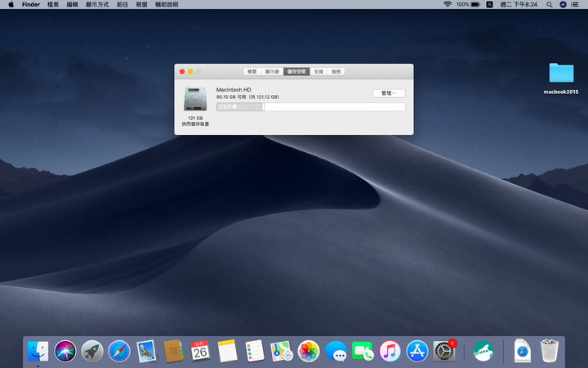This screenshot has height=368, width=588.
Task: Open Safari in the Dock
Action: coord(119,352)
